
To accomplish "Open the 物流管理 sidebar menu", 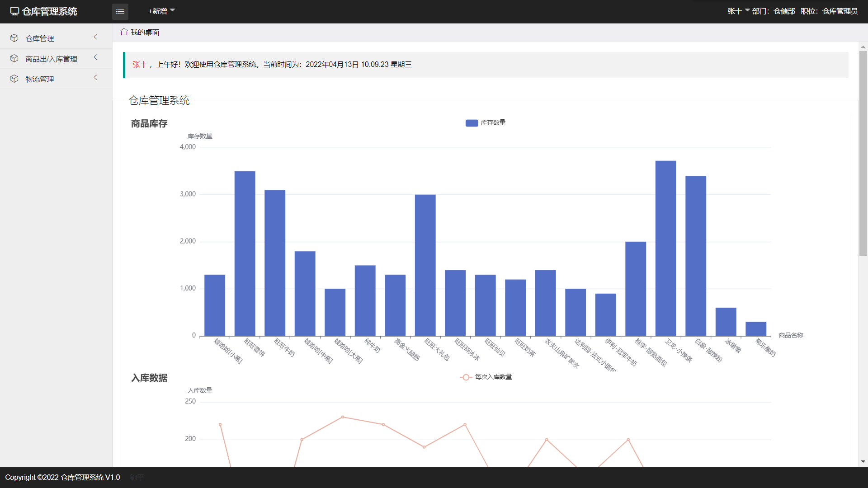I will pyautogui.click(x=56, y=79).
